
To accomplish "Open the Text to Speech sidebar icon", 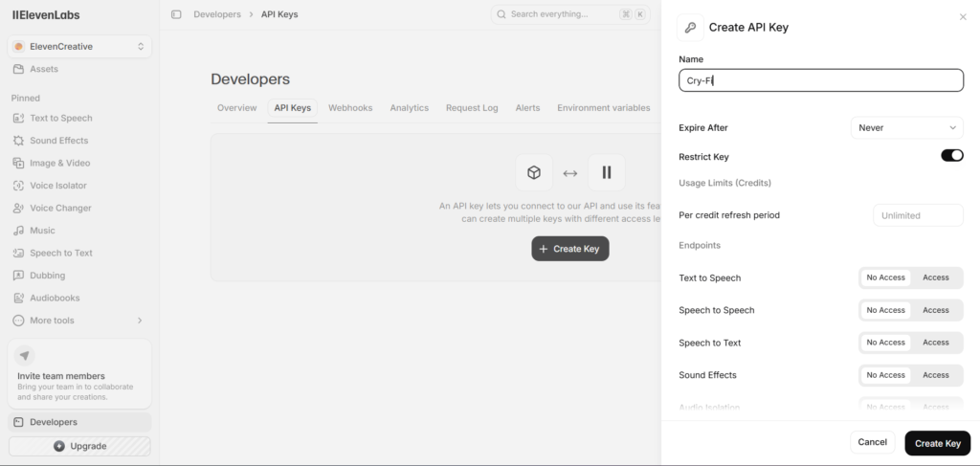I will 19,118.
